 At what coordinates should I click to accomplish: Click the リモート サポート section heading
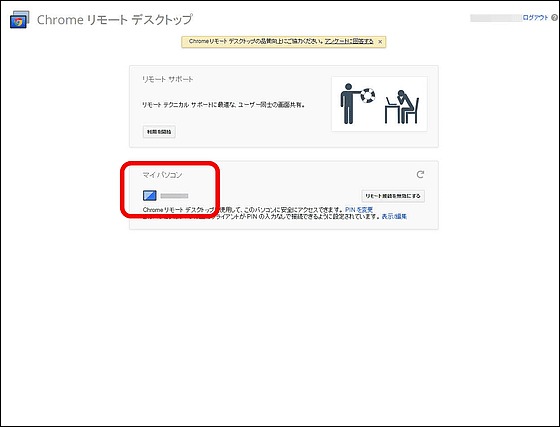tap(168, 79)
